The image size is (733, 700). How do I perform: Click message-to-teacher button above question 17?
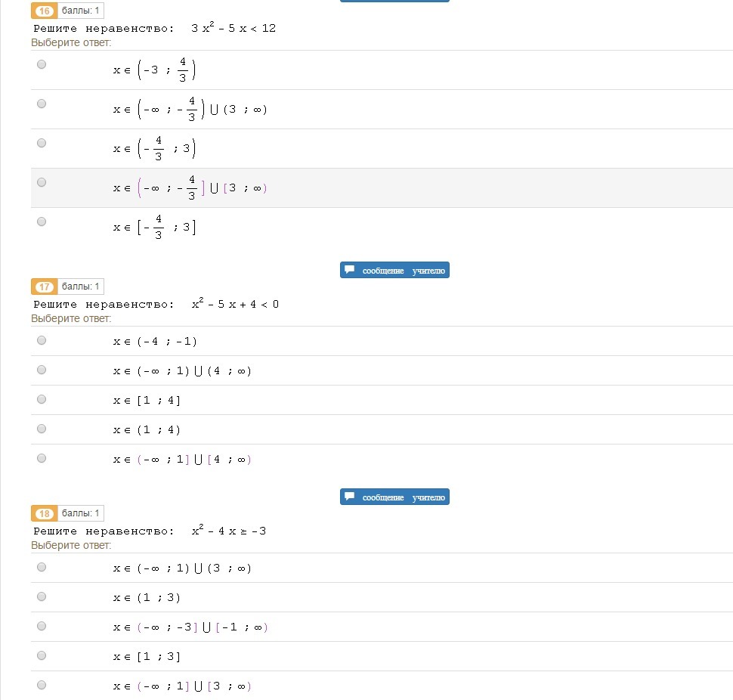click(394, 271)
